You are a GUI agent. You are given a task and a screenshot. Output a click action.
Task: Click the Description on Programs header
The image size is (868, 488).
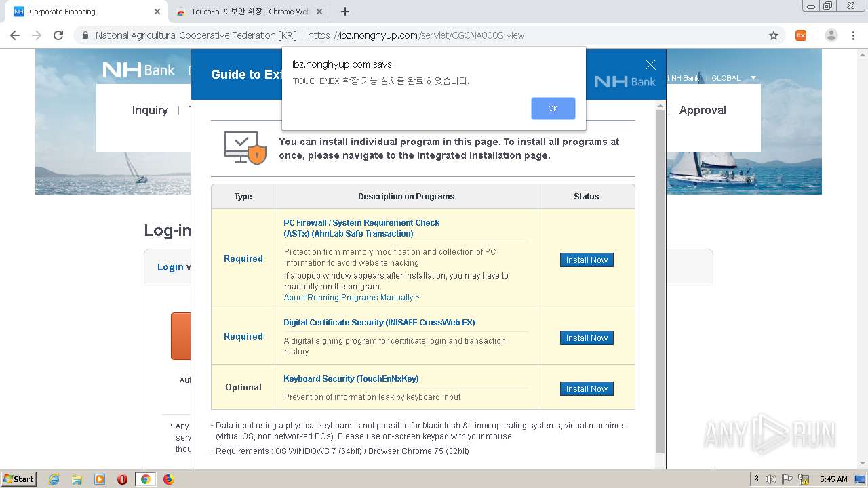pyautogui.click(x=406, y=197)
